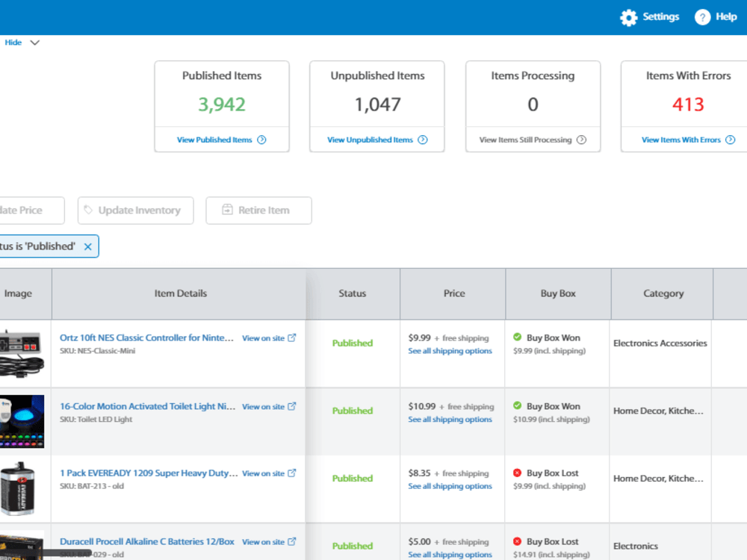Click the Status column header

pos(353,293)
